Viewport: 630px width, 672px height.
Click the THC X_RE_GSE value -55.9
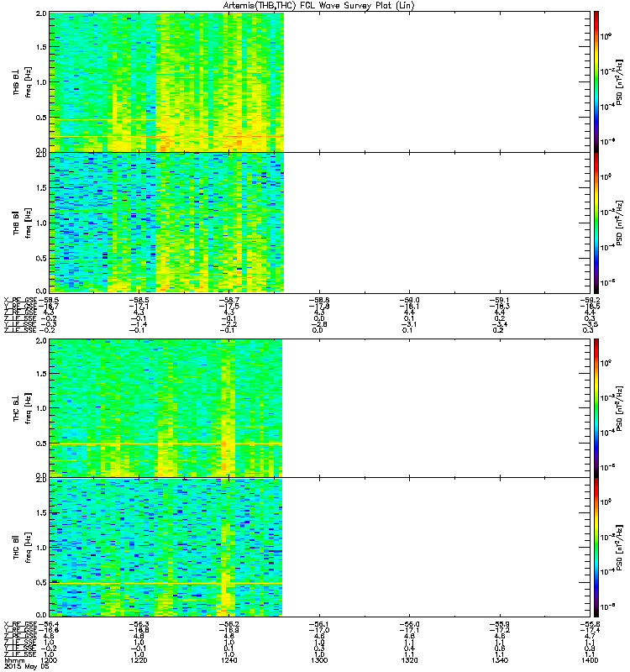(x=500, y=624)
